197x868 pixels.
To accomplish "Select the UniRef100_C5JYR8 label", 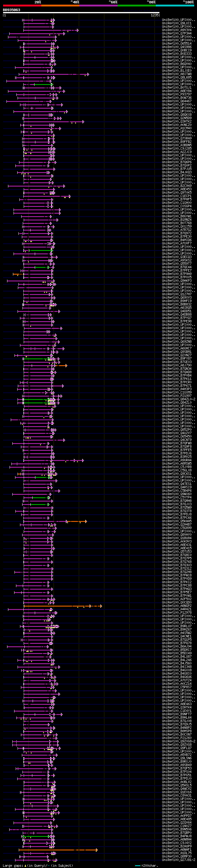I will (x=177, y=467).
